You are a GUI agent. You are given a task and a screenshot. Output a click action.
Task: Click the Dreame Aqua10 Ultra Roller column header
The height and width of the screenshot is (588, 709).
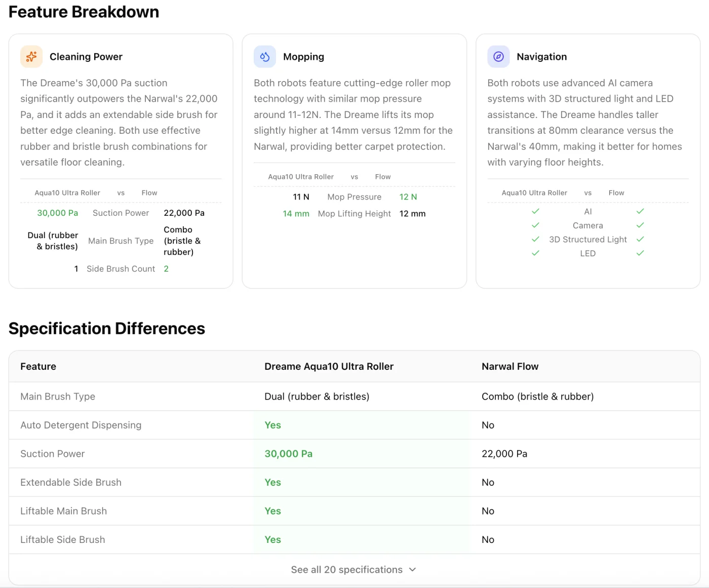tap(329, 366)
